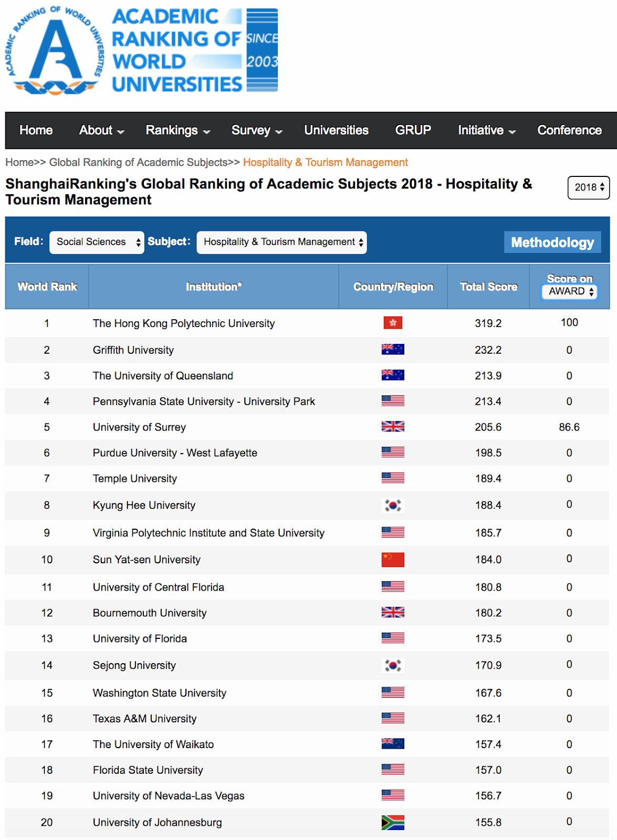This screenshot has height=840, width=617.
Task: Expand the About menu
Action: coord(101,130)
